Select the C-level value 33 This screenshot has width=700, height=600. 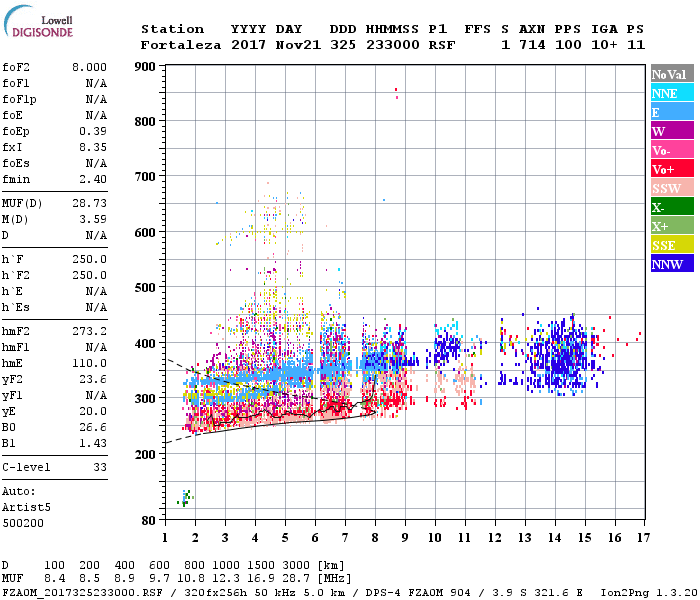pos(100,467)
